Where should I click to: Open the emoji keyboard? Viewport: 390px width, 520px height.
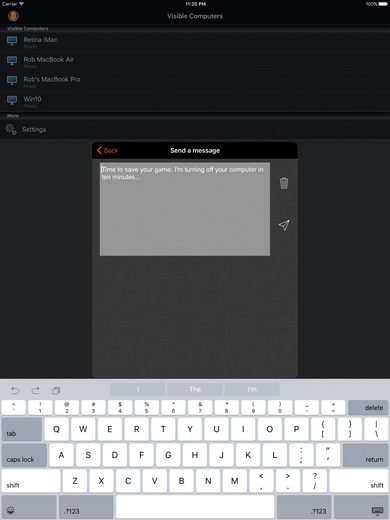pos(29,507)
